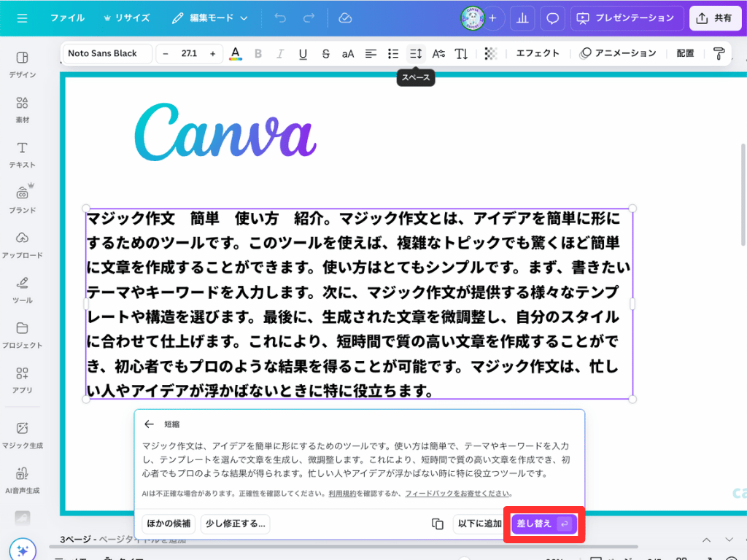Screen dimensions: 747x560
Task: Click the selected Japanese text box
Action: [x=359, y=304]
